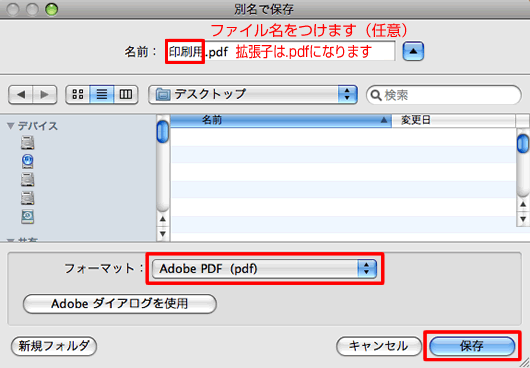Image resolution: width=530 pixels, height=368 pixels.
Task: Click the sidebar scrollbar blue thumb
Action: tap(163, 132)
